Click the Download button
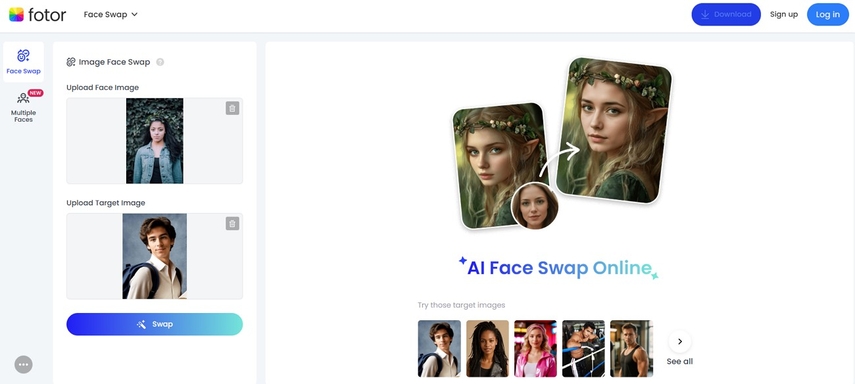The width and height of the screenshot is (855, 384). pos(726,15)
